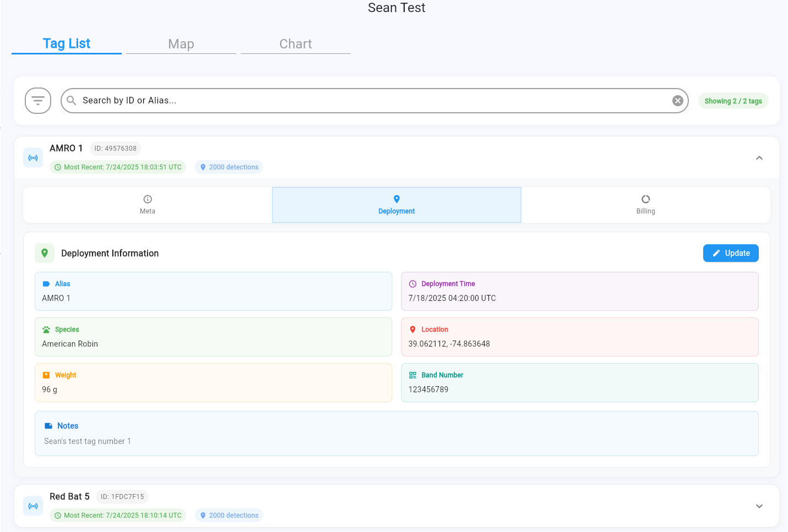Viewport: 788px width, 532px height.
Task: Click the Species paw icon
Action: (46, 330)
